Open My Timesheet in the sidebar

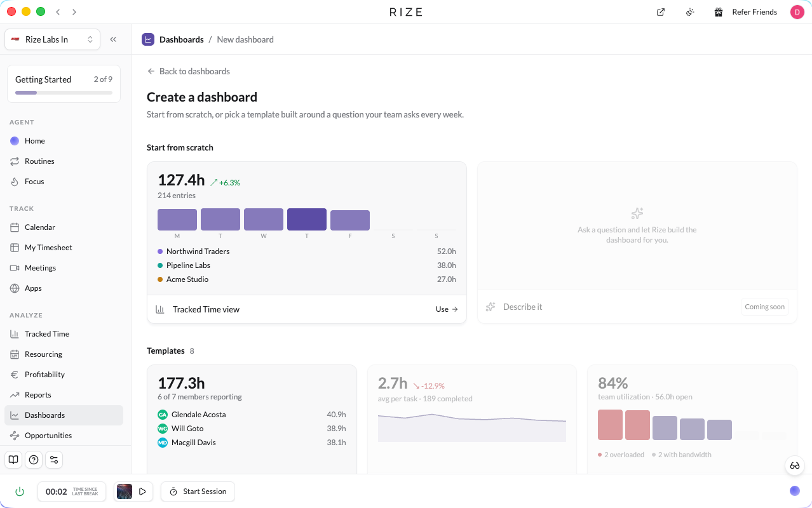64,248
